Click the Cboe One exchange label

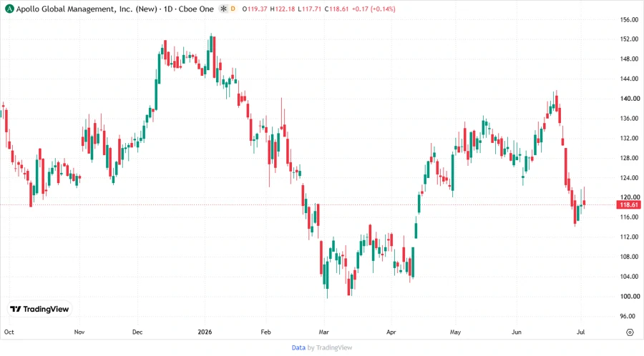(196, 9)
